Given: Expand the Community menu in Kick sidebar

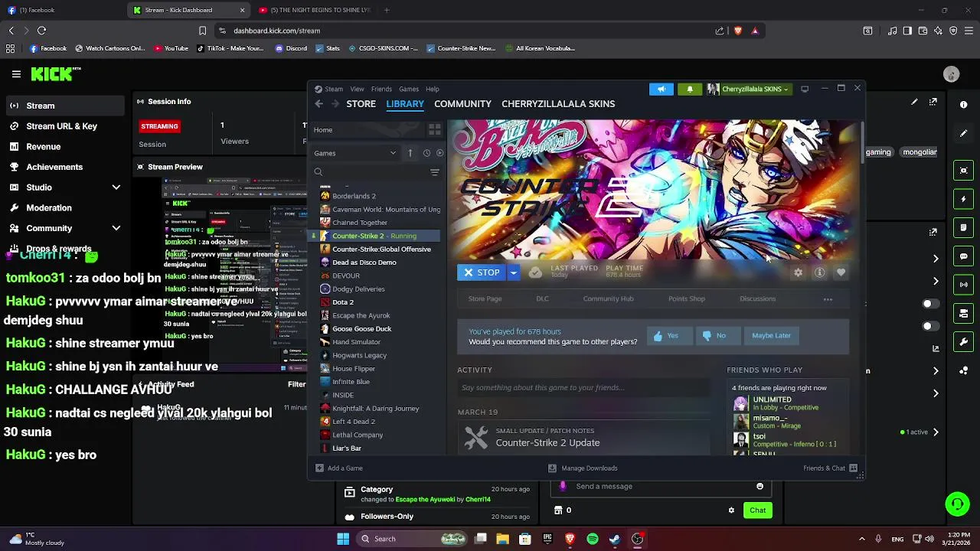Looking at the screenshot, I should pos(116,228).
